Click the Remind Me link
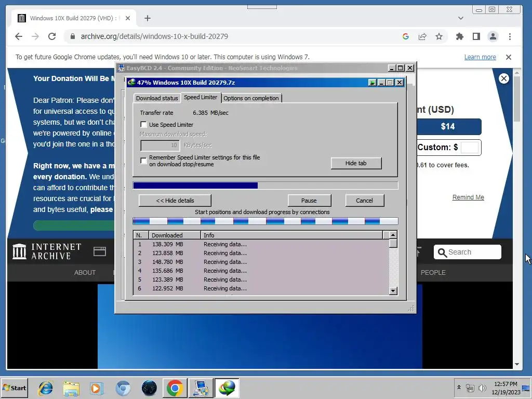The image size is (532, 399). tap(468, 197)
